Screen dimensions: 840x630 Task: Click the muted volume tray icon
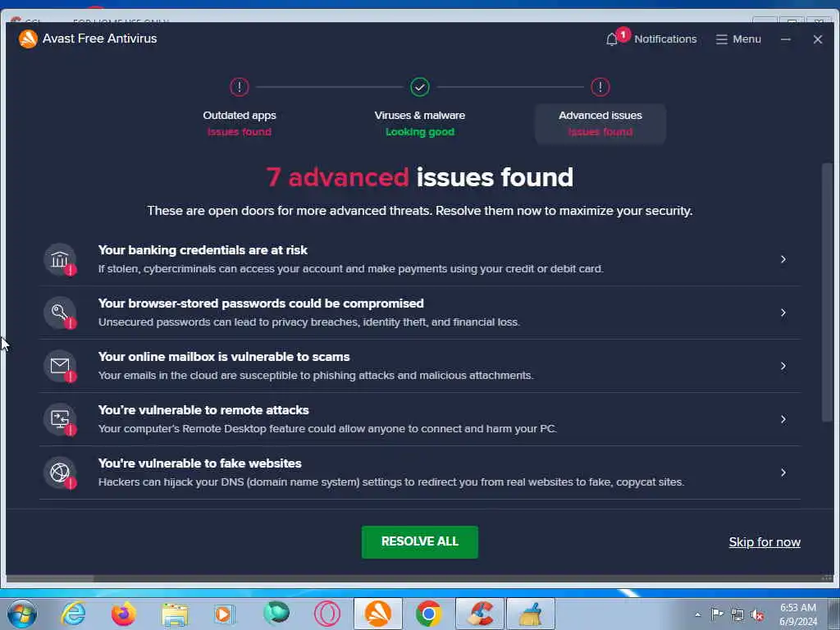(757, 615)
